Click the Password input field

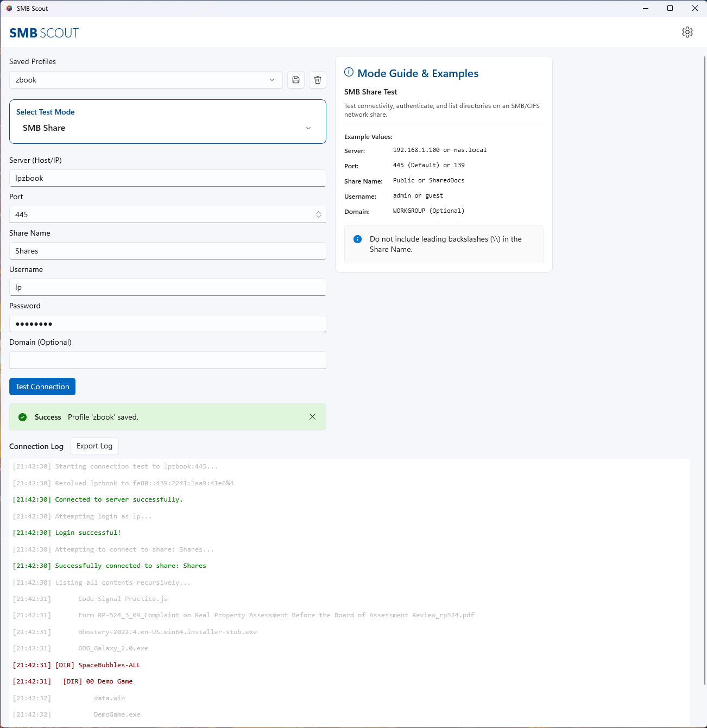pyautogui.click(x=168, y=324)
